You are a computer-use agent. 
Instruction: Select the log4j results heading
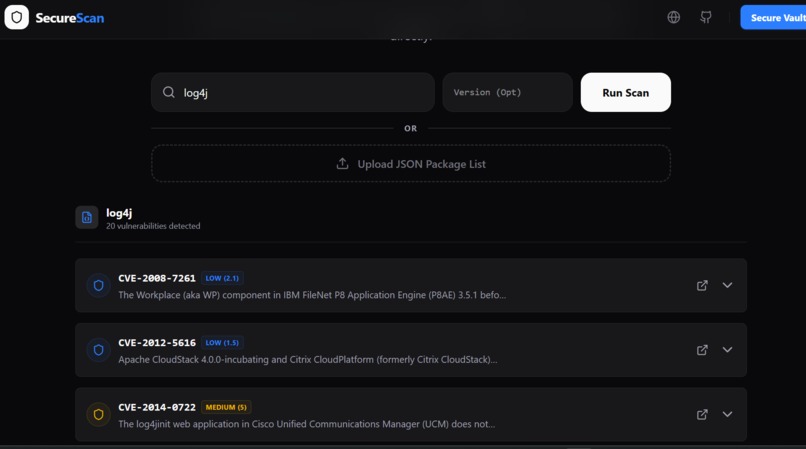tap(119, 213)
